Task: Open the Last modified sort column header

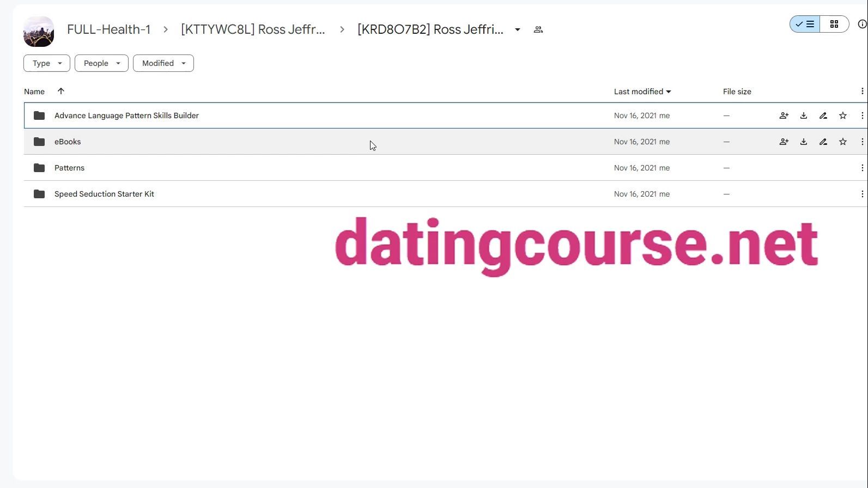Action: click(642, 91)
